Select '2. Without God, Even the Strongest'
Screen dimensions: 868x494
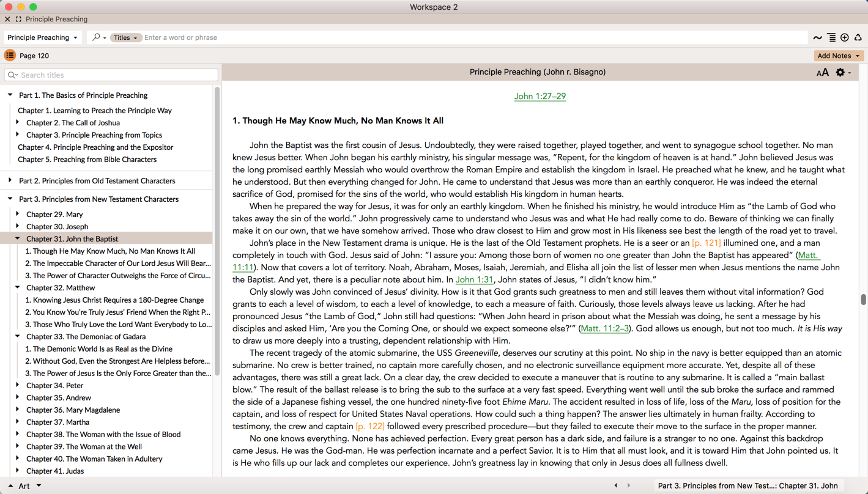[118, 361]
